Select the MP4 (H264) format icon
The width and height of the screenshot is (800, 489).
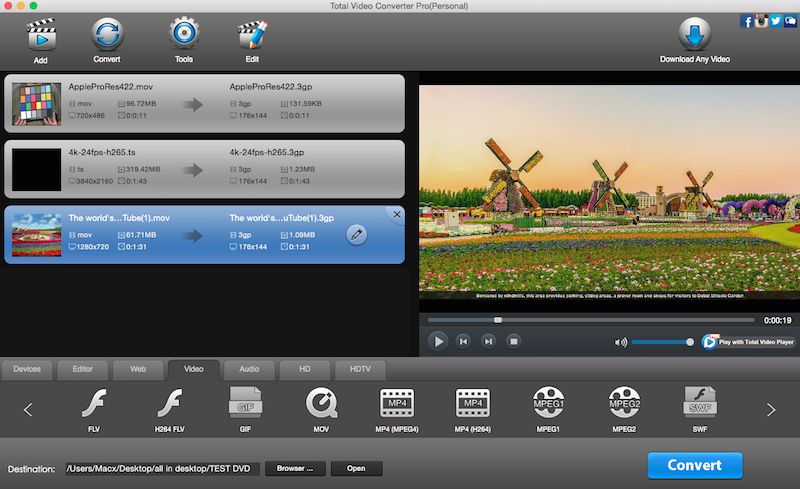472,403
